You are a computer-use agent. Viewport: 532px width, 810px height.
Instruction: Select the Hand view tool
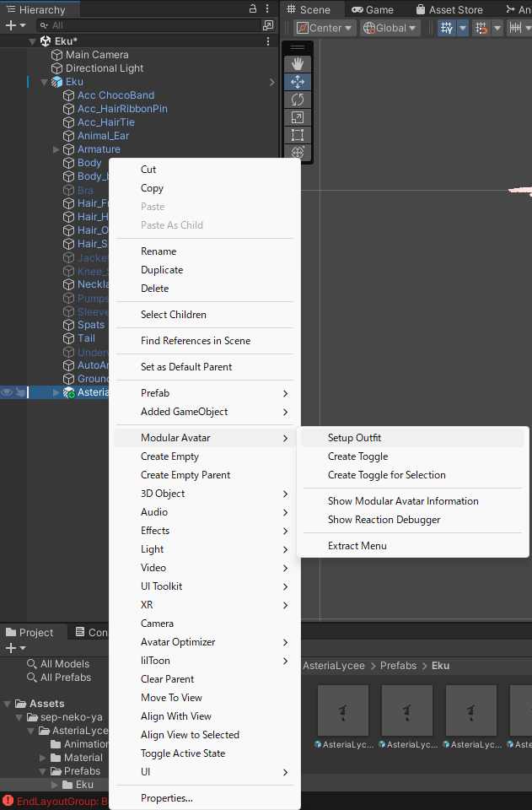[x=297, y=64]
